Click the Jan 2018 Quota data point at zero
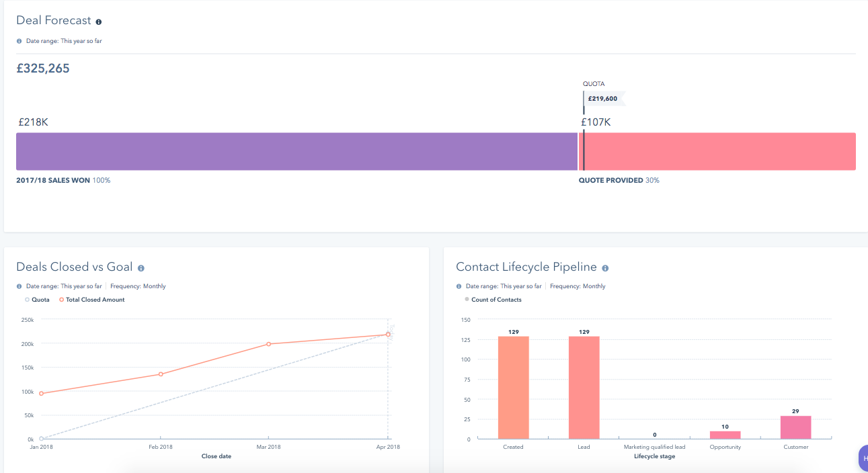The width and height of the screenshot is (868, 473). coord(41,439)
